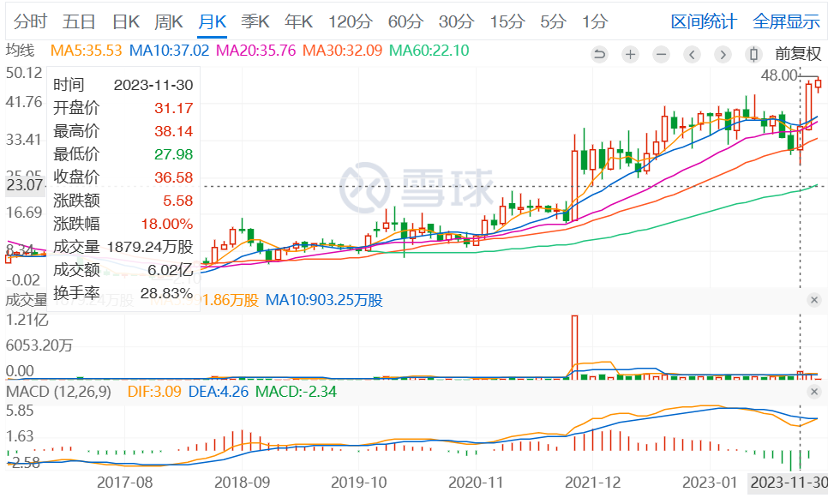Screen dimensions: 834x504
Task: Show the 120分 chart
Action: coord(351,21)
